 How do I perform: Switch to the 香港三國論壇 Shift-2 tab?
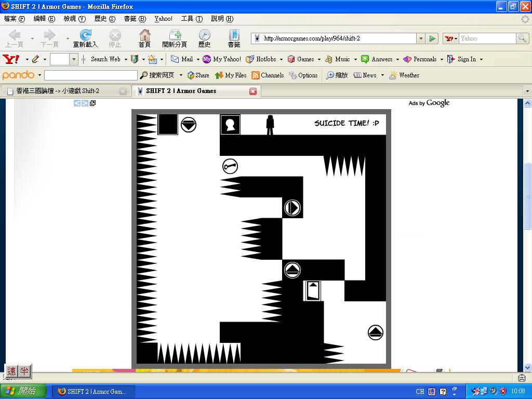coord(66,91)
